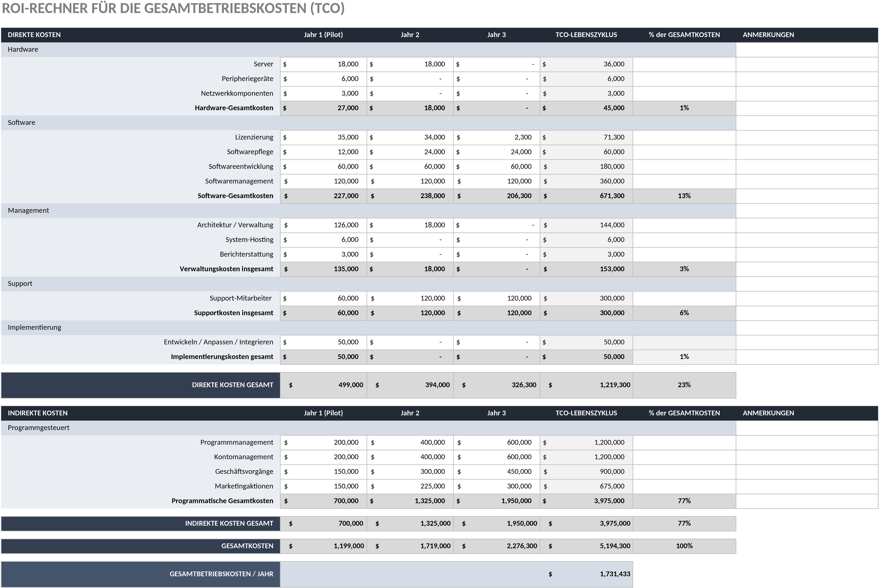
Task: Click the Hardware section header row
Action: tap(369, 49)
